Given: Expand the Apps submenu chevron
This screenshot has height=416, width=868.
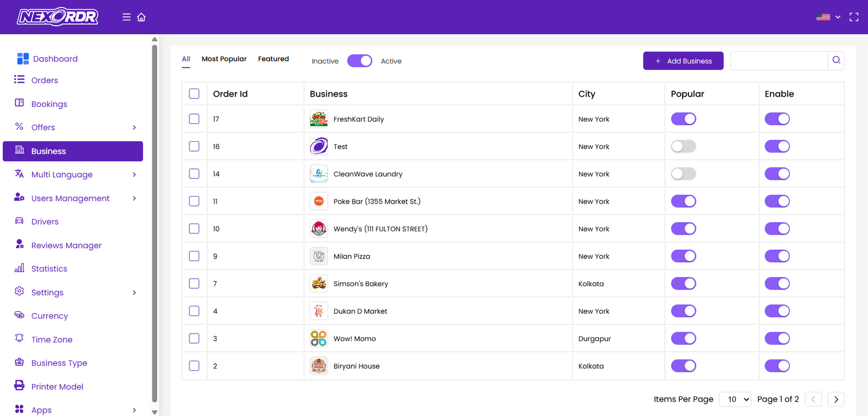Looking at the screenshot, I should pyautogui.click(x=134, y=409).
